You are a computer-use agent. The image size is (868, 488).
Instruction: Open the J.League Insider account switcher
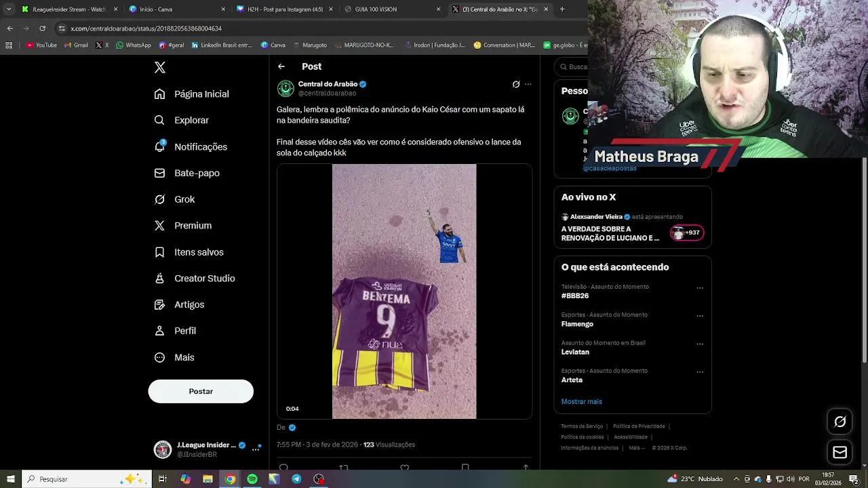[207, 449]
